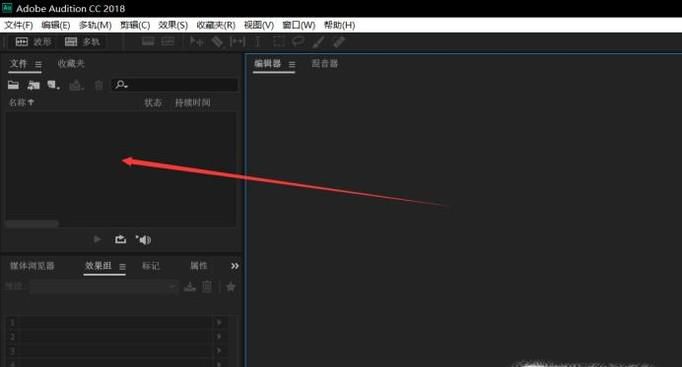Image resolution: width=682 pixels, height=367 pixels.
Task: Click Insert into Multitrack icon
Action: 76,85
